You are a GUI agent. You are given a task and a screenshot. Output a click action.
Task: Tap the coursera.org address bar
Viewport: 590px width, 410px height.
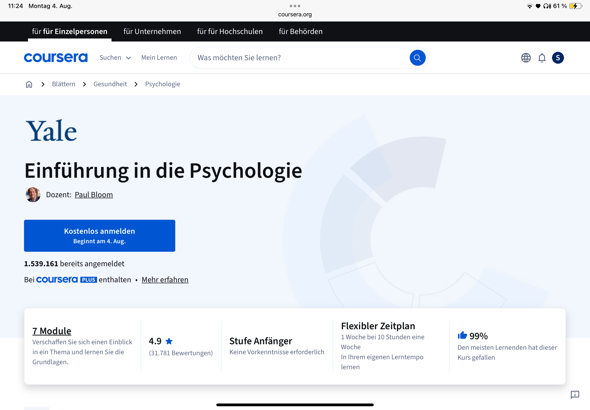pos(295,14)
